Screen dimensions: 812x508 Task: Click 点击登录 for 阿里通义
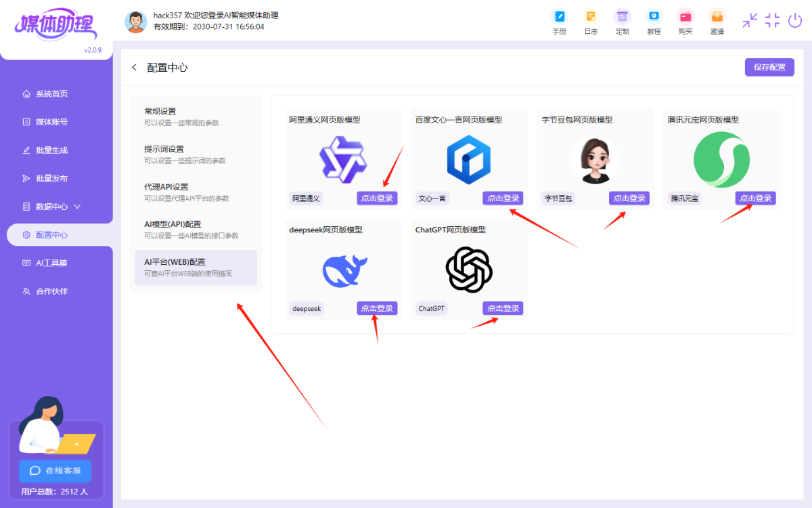[x=377, y=198]
